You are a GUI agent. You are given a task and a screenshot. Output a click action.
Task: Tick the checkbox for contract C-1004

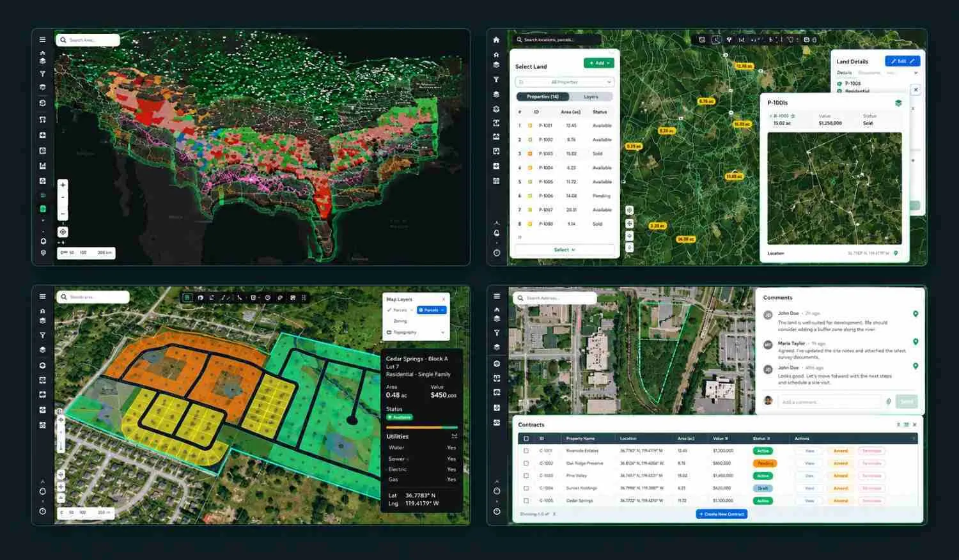point(526,488)
